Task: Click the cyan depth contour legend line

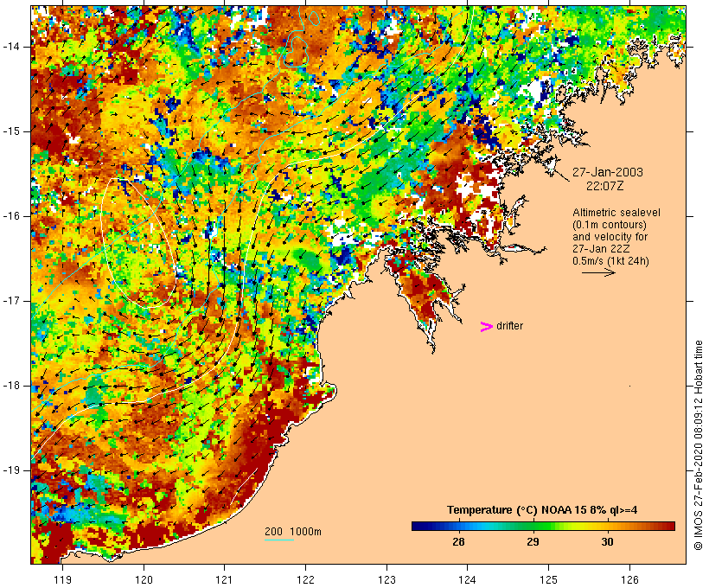Action: tap(279, 540)
